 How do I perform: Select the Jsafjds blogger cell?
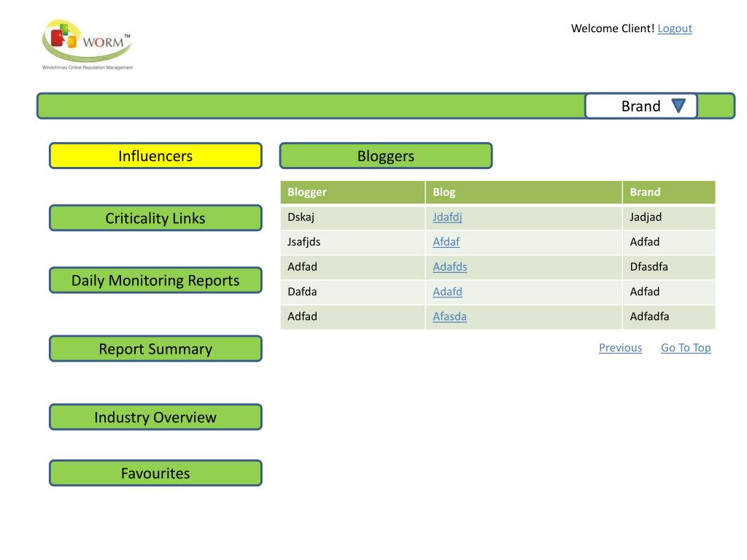pyautogui.click(x=352, y=242)
